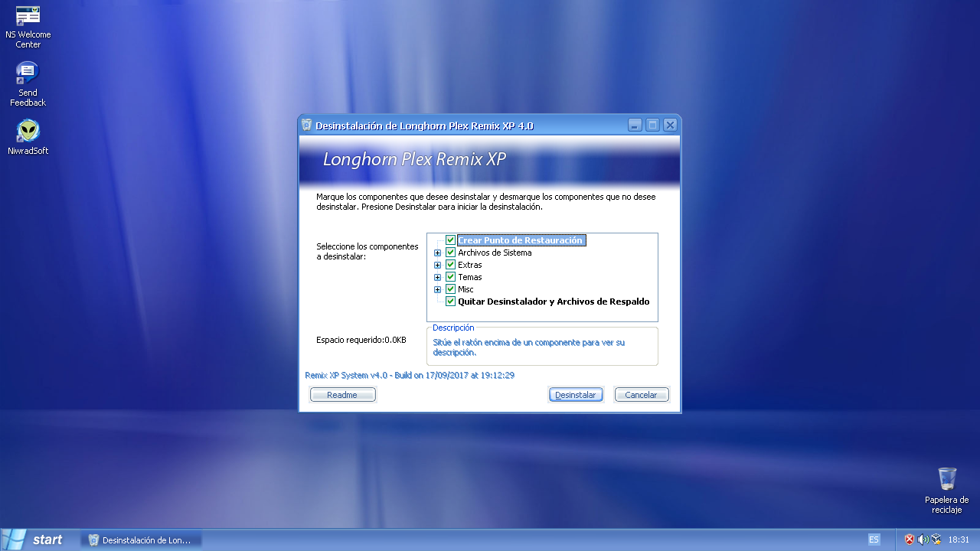
Task: Select the Temas tree row label
Action: (470, 277)
